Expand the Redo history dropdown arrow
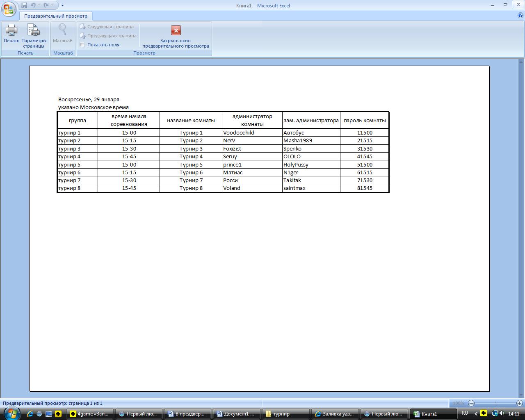The image size is (525, 420). (52, 5)
